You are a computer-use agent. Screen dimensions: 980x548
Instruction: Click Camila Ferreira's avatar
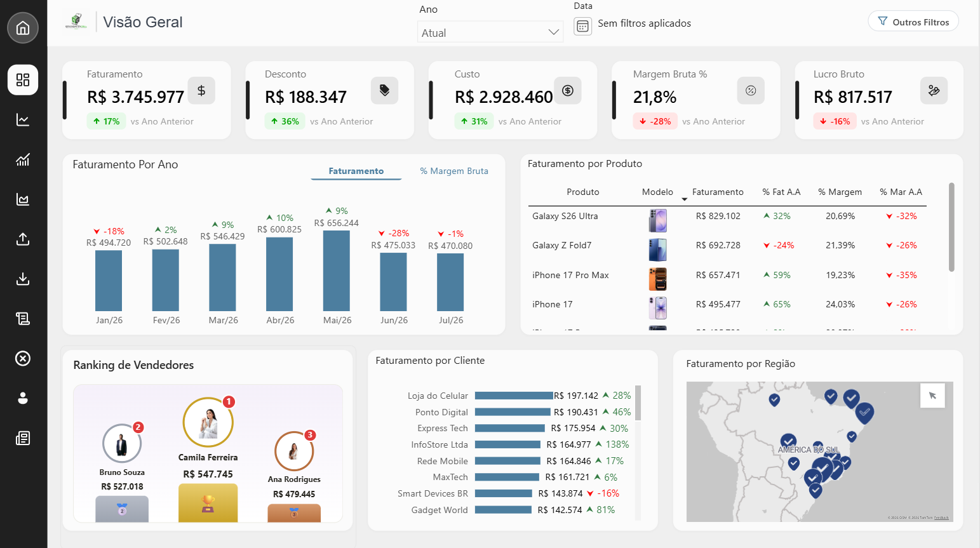point(208,422)
